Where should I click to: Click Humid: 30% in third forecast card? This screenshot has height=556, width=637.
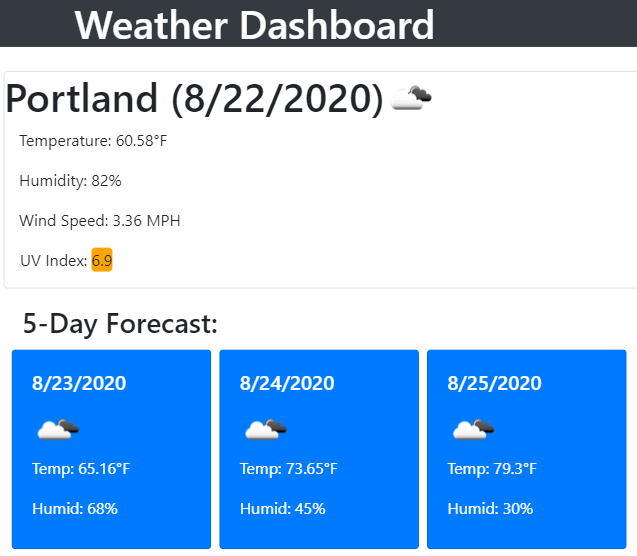click(490, 509)
